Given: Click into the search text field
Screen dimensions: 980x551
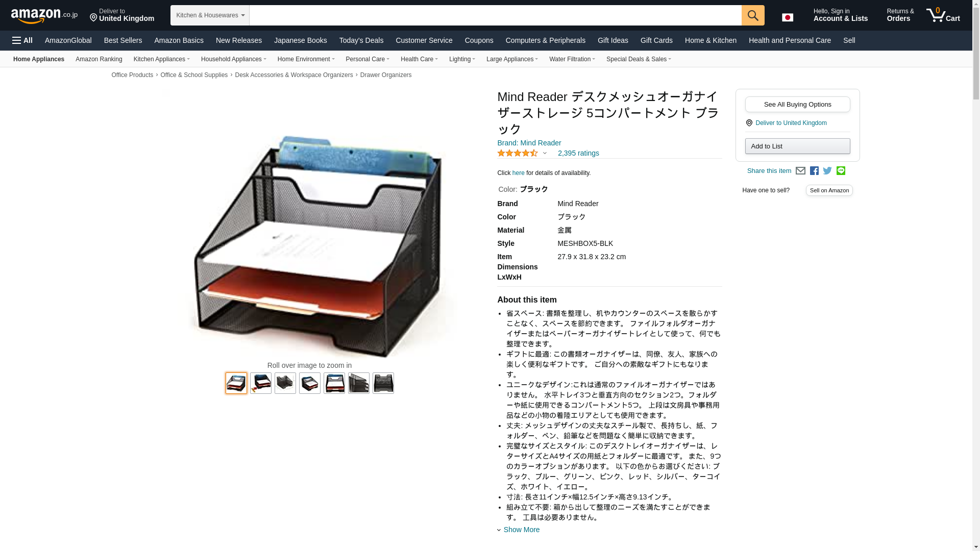Looking at the screenshot, I should (495, 15).
